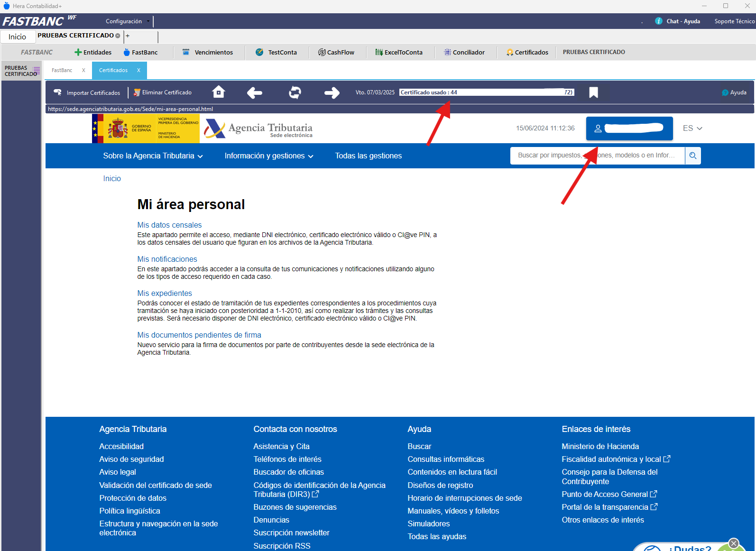Screen dimensions: 756x551
Task: Open Consultas informáticas link
Action: 446,459
